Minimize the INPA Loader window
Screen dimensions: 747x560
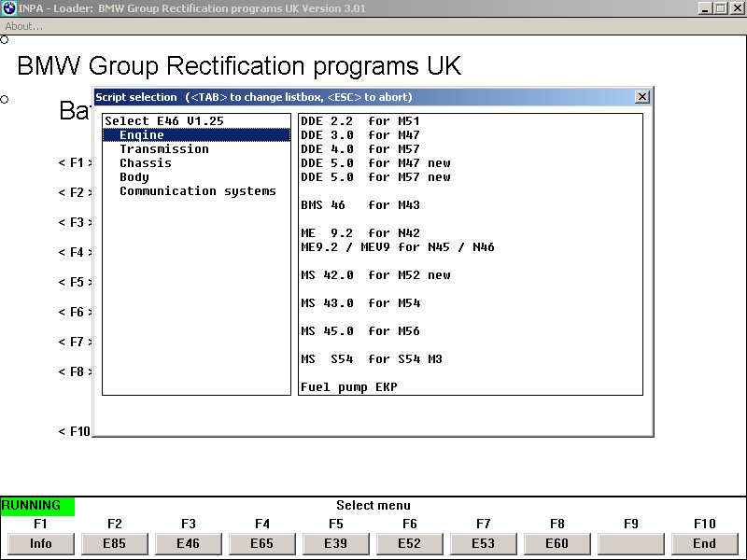(706, 8)
